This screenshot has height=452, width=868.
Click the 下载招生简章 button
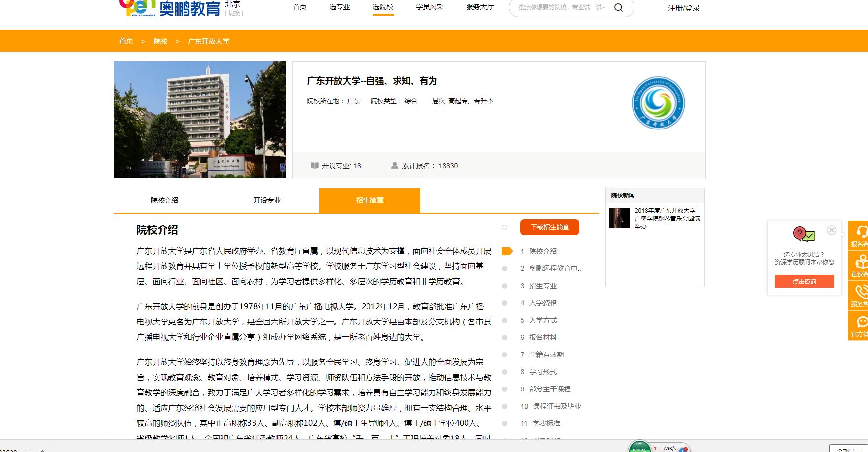click(x=550, y=227)
